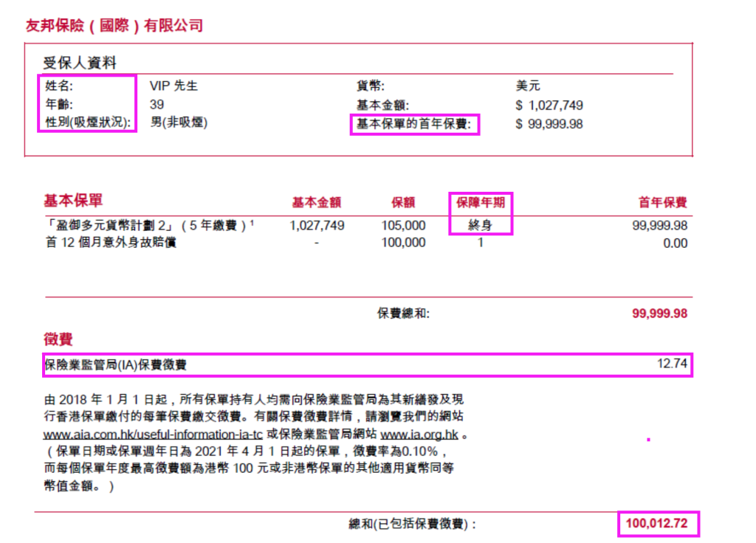Select the 0.00 premium cell
Screen dimensions: 756x543
click(x=675, y=243)
